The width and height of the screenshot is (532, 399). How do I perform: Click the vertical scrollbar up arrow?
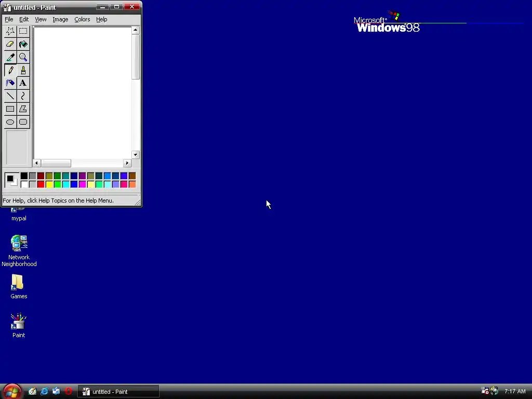(x=136, y=30)
